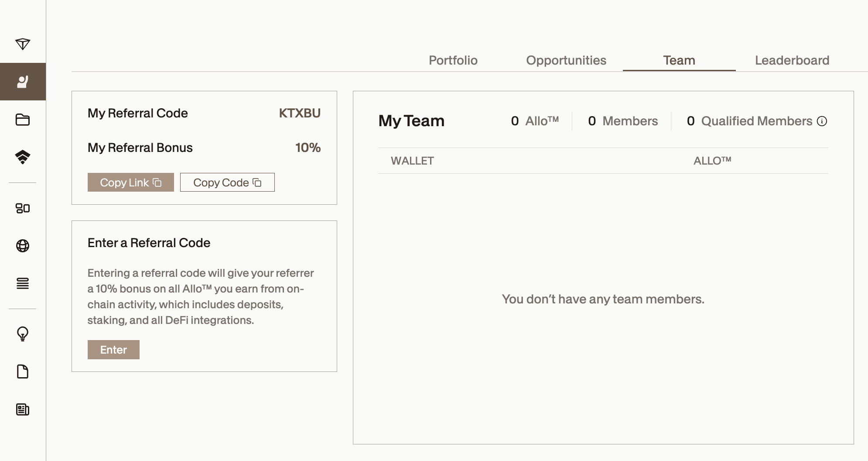Click the ALLO™ column header
The height and width of the screenshot is (461, 868).
(712, 161)
